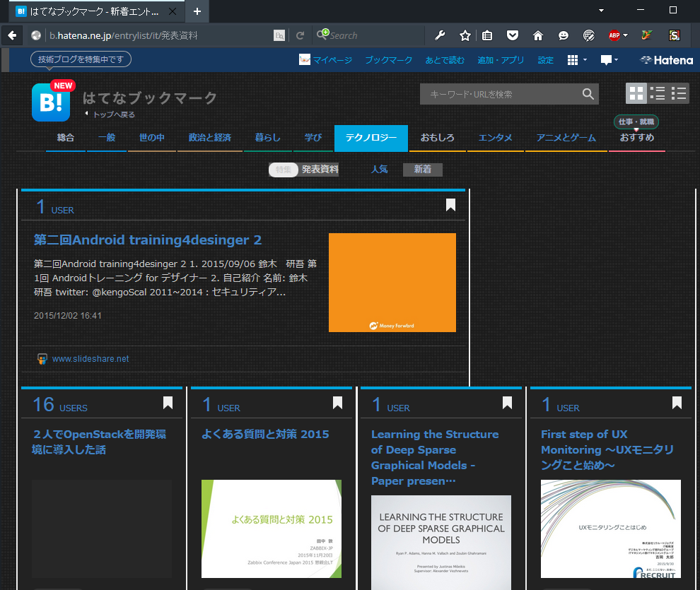
Task: Click the 仕事・就職 tag bubble
Action: (636, 122)
